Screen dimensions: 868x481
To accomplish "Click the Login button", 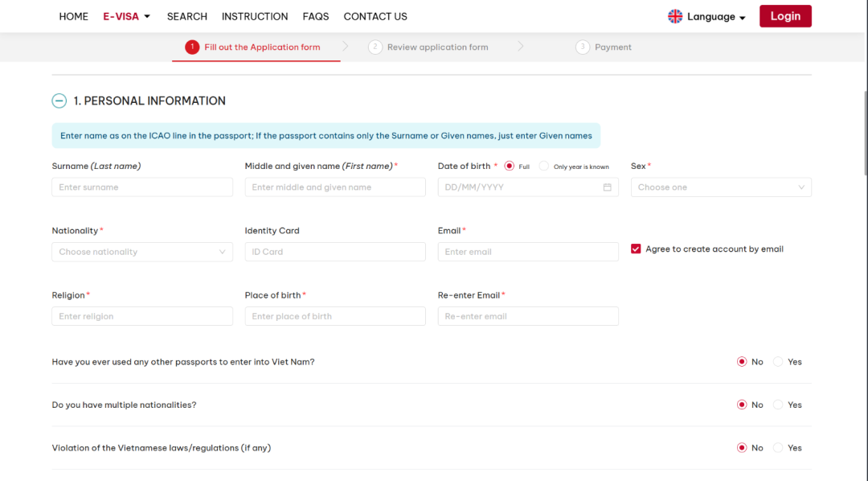I will tap(785, 16).
